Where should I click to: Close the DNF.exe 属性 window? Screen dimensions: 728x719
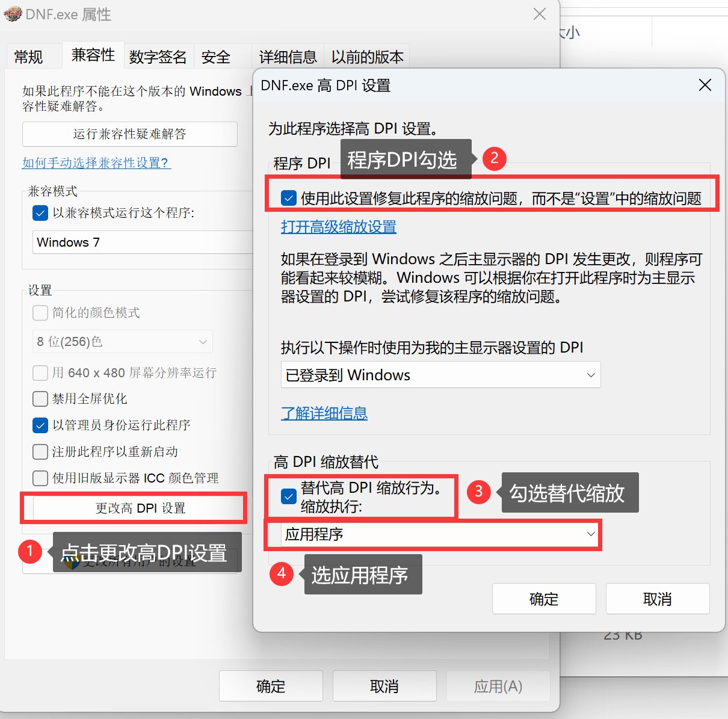[540, 14]
